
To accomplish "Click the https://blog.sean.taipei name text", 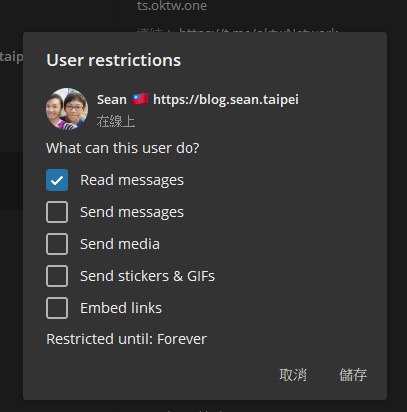I will coord(226,100).
